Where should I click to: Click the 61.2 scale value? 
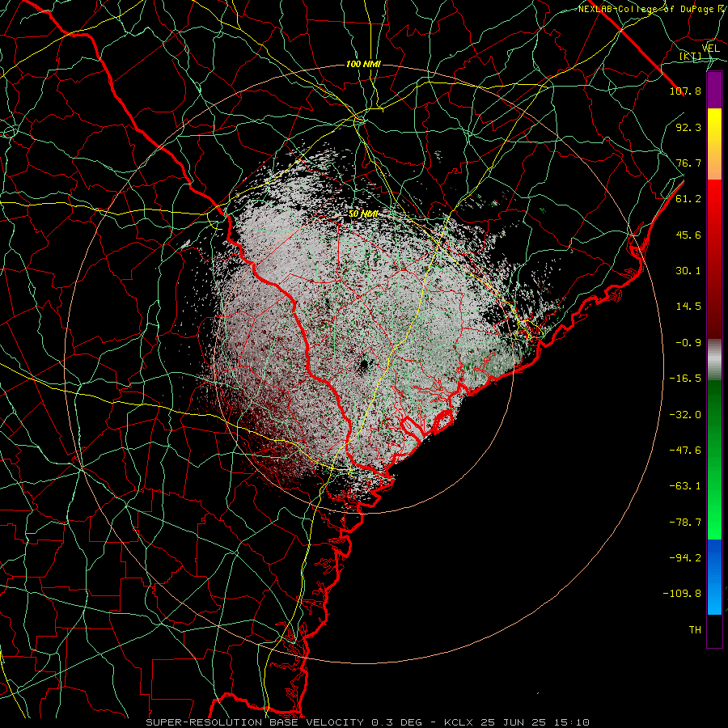688,199
